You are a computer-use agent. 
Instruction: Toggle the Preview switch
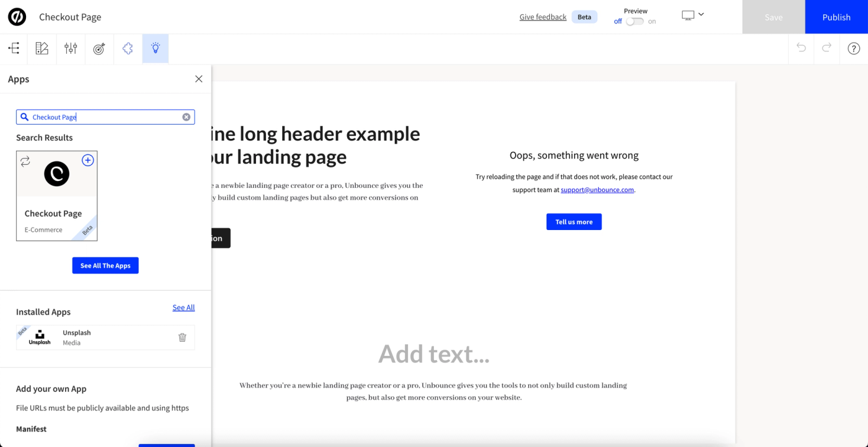[634, 21]
